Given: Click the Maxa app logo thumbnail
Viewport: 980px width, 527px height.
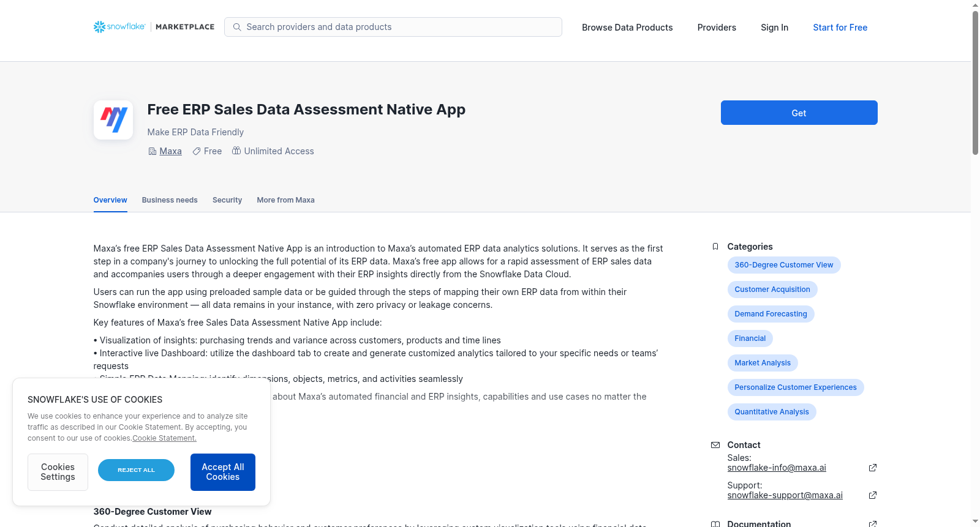Looking at the screenshot, I should [x=113, y=120].
